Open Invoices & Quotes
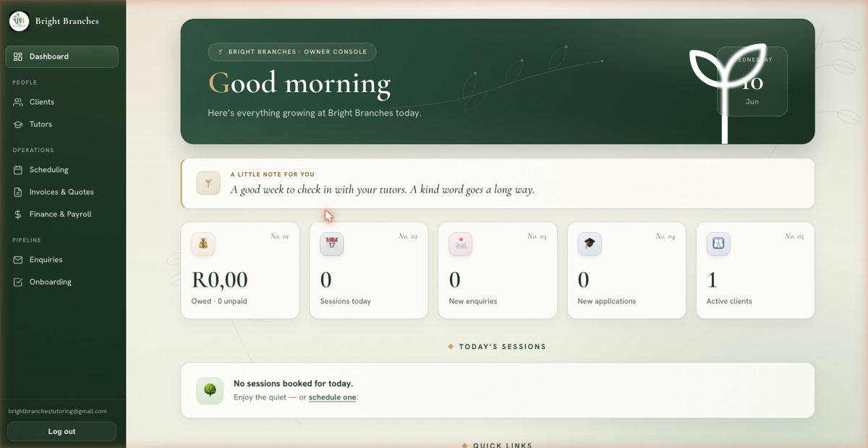Viewport: 868px width, 448px height. 61,193
